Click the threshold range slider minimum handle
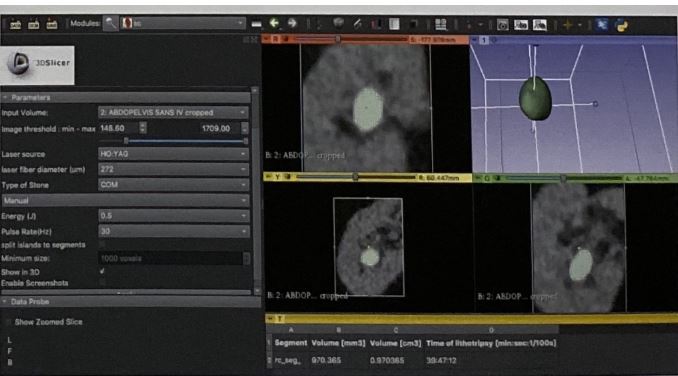The image size is (678, 376). (126, 141)
